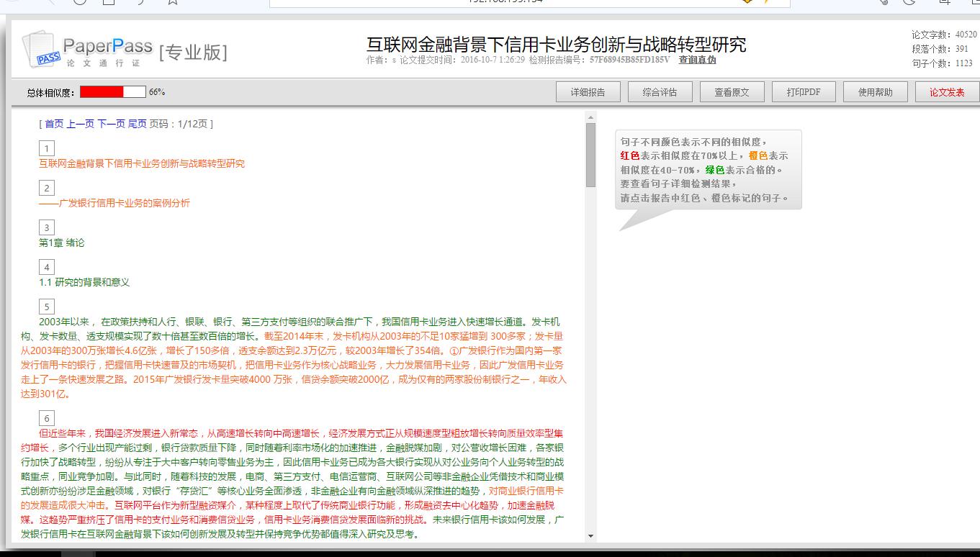Screen dimensions: 980x557
Task: Switch to 综合评估 overall evaluation
Action: click(x=660, y=92)
